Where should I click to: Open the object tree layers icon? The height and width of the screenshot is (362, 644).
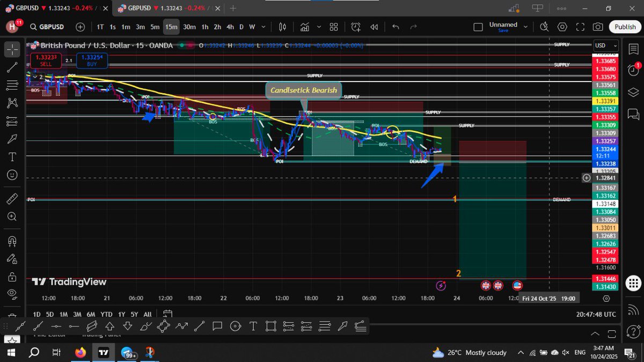633,92
